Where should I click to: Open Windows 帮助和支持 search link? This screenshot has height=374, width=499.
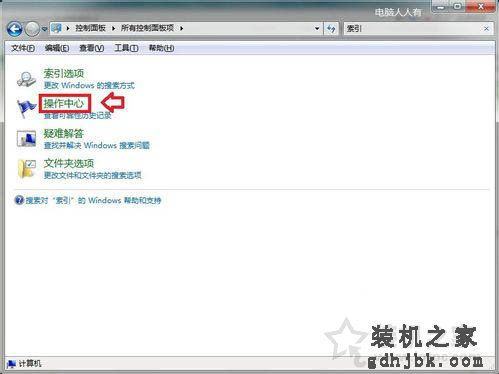point(93,200)
